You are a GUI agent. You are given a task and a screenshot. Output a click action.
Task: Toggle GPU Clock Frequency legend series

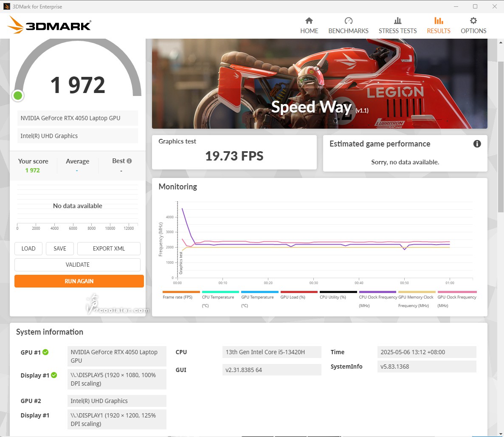(457, 299)
